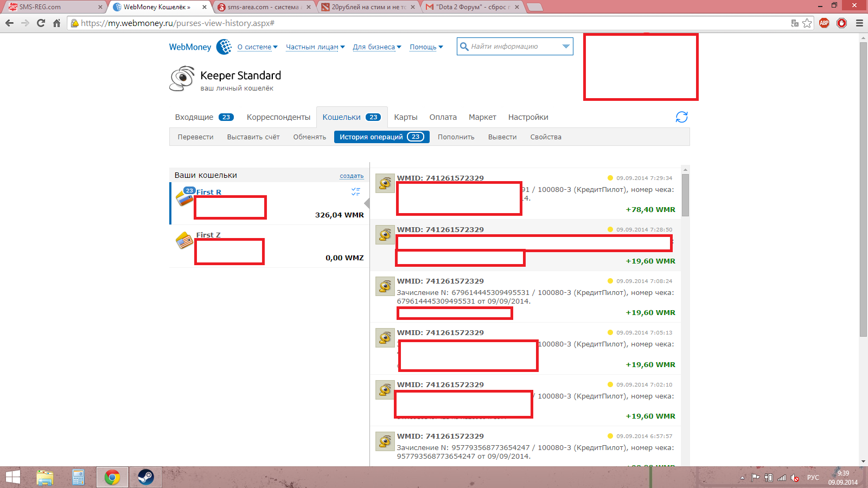Switch to the Корреспонденты tab
The image size is (868, 488).
[x=278, y=117]
